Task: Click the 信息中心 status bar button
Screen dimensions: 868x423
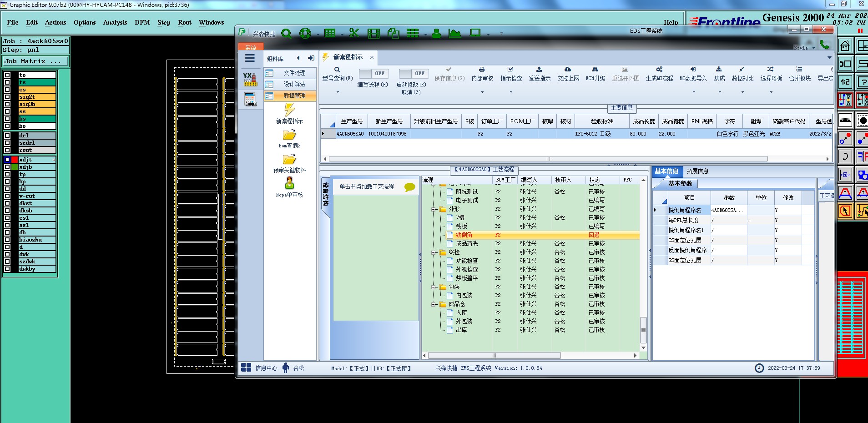Action: point(259,368)
